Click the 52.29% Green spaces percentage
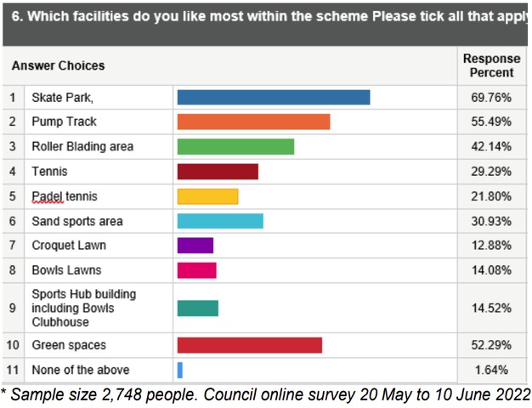Image resolution: width=532 pixels, height=408 pixels. (491, 345)
